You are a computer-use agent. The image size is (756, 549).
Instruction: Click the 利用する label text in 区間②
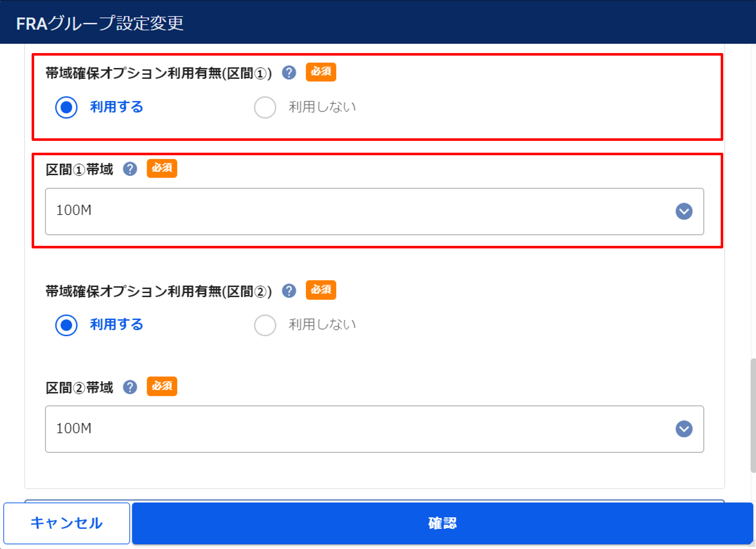tap(116, 324)
